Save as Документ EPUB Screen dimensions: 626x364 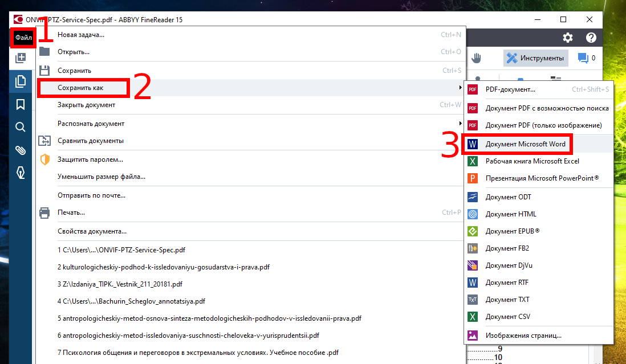point(539,232)
